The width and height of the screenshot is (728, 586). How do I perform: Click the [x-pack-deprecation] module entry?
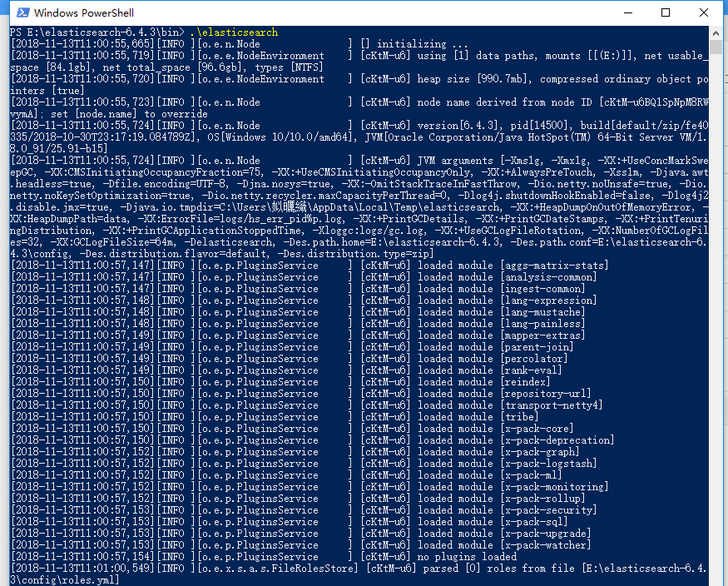[557, 439]
